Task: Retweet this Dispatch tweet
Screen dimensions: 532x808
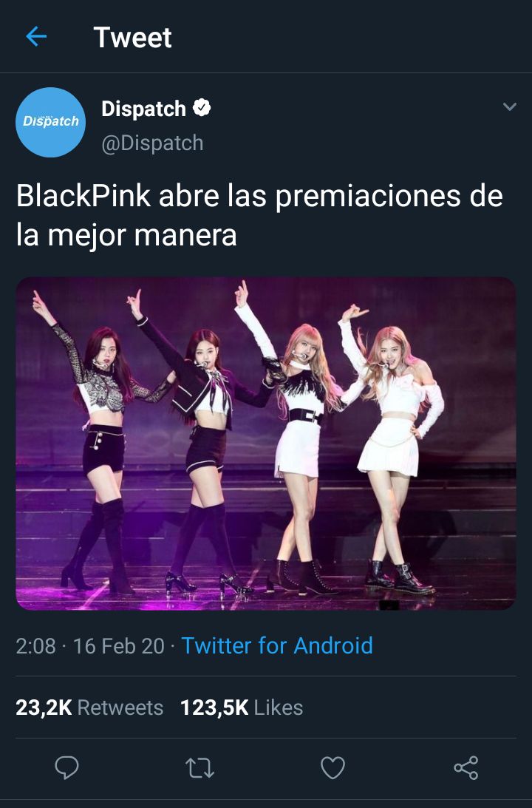Action: pos(199,768)
